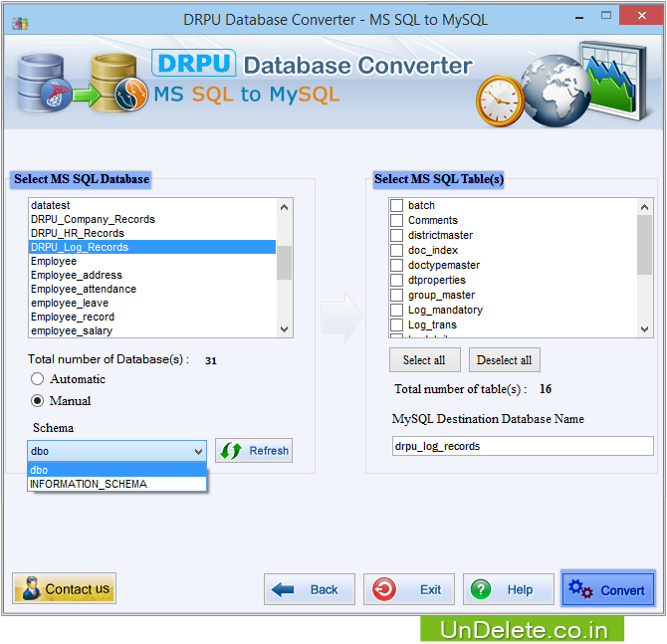Check the doc_index table checkbox
The width and height of the screenshot is (667, 644).
pyautogui.click(x=396, y=250)
